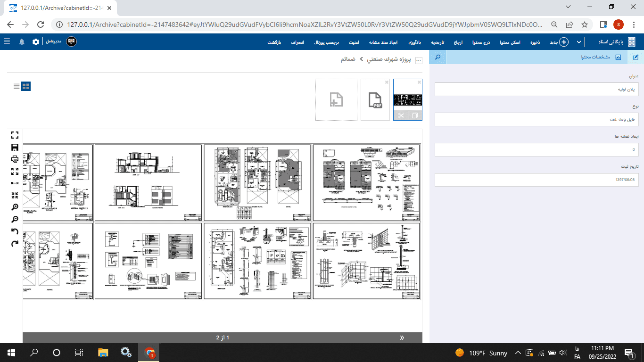
Task: Open the امنیت menu item
Action: 354,42
